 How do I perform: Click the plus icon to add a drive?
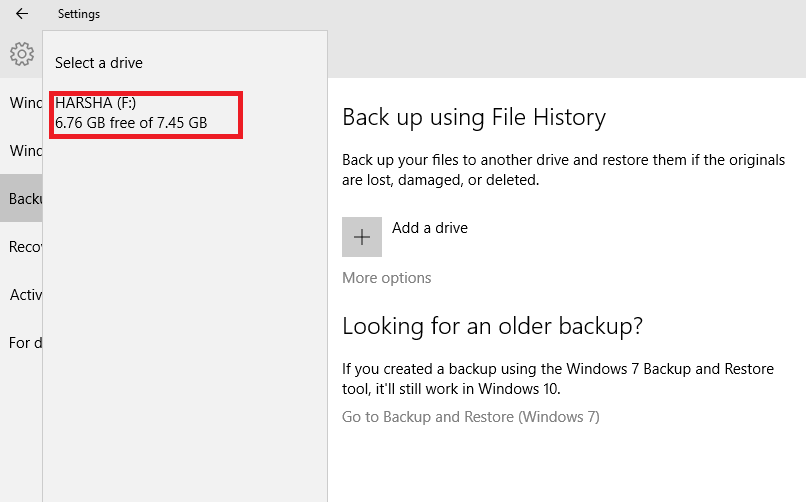click(362, 237)
